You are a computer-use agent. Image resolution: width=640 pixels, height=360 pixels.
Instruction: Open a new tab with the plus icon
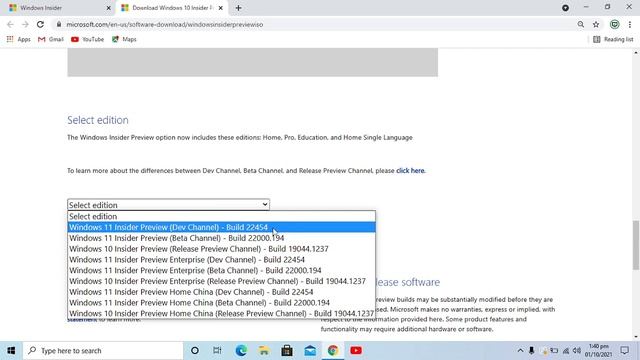click(238, 8)
